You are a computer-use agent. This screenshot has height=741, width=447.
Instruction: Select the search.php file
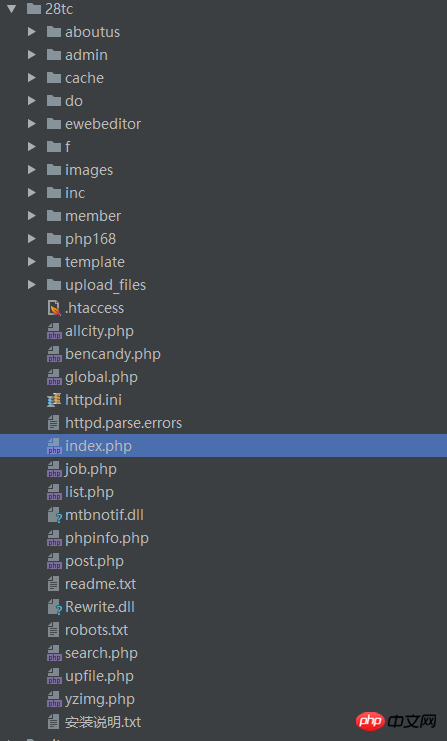point(101,653)
